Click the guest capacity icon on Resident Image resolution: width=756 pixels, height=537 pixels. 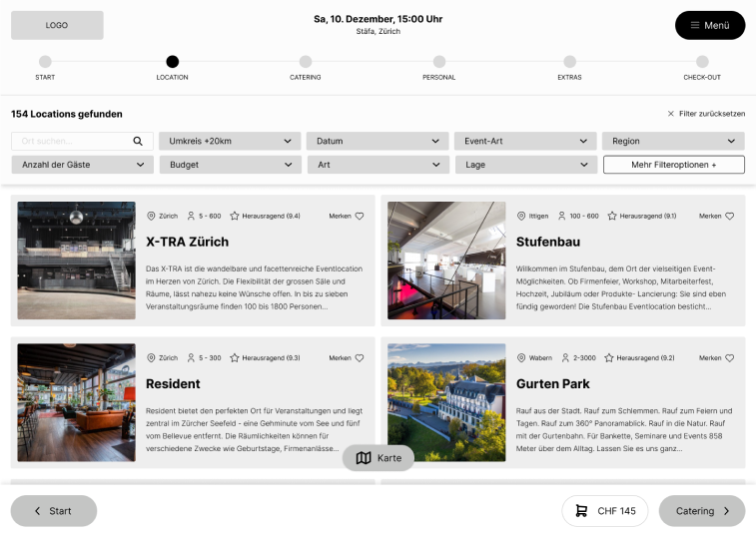[192, 357]
